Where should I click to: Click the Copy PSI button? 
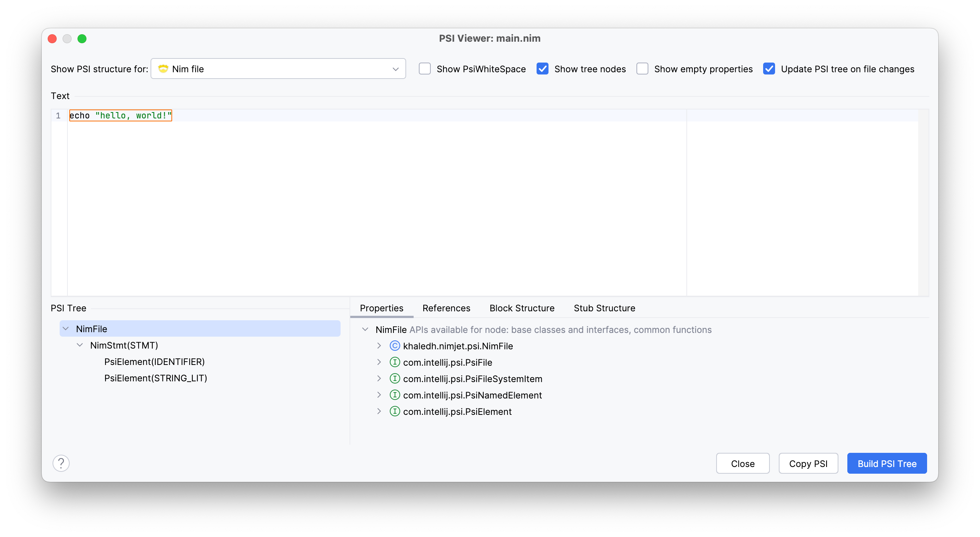808,464
